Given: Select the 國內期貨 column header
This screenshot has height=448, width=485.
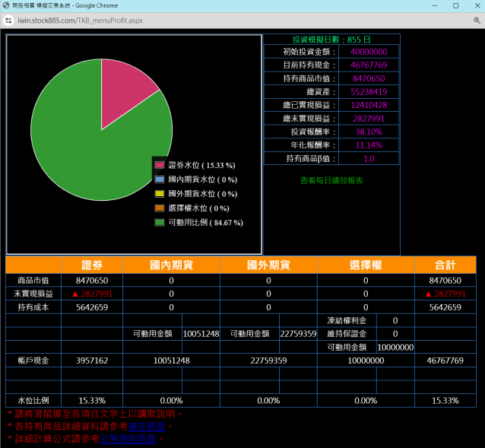Looking at the screenshot, I should pos(171,265).
